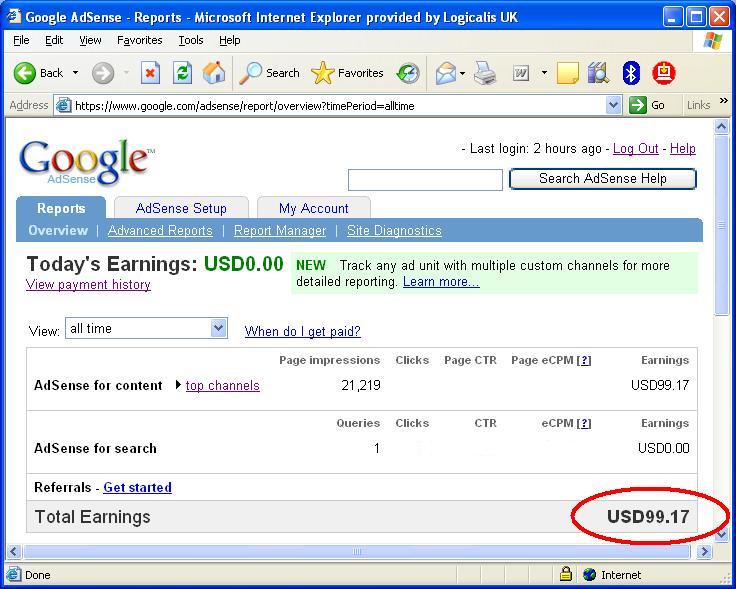The height and width of the screenshot is (589, 736).
Task: Click the horizontal scrollbar left arrow
Action: [14, 551]
